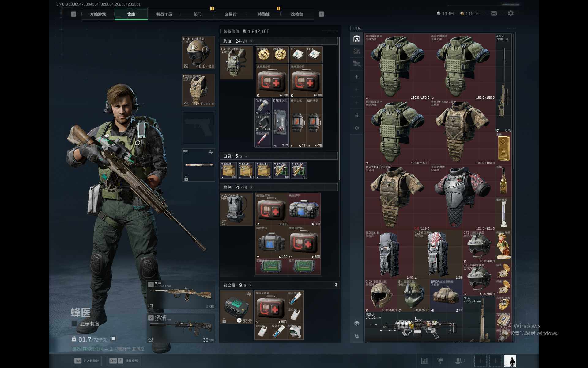This screenshot has width=588, height=368.
Task: Select the equipped DICH-1 helmet slot
Action: 198,53
